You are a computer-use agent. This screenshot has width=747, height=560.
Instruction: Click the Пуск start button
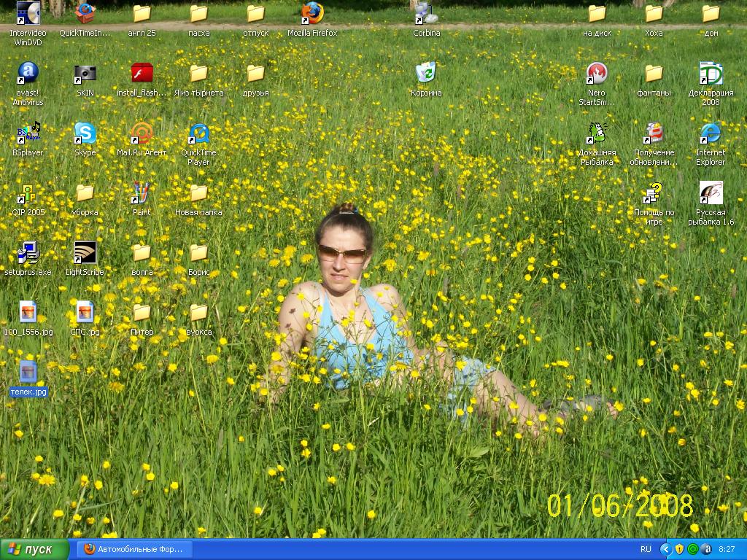(34, 549)
